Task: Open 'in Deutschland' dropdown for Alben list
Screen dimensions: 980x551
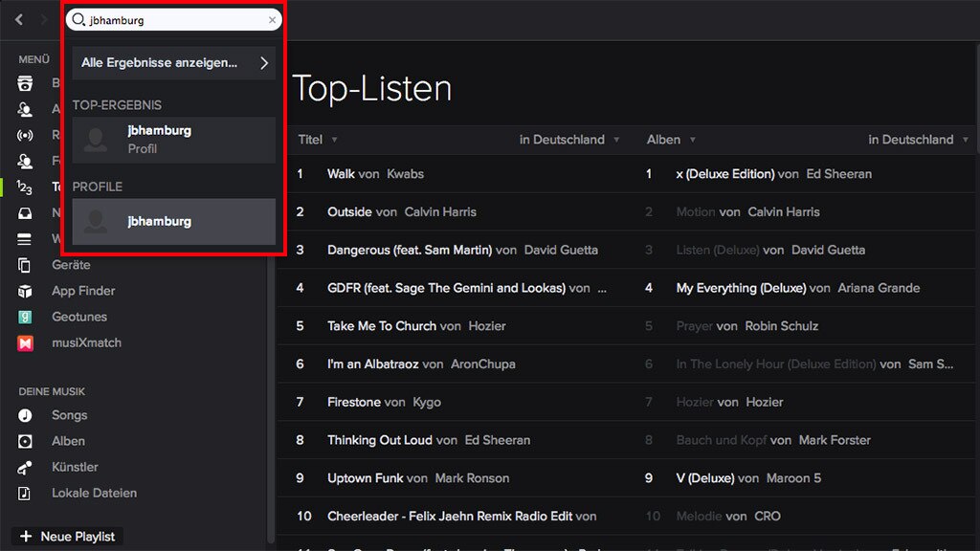Action: click(x=918, y=140)
